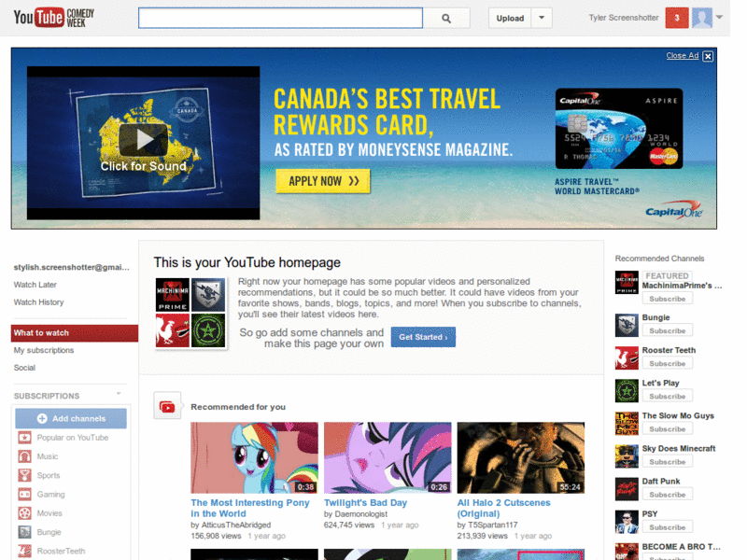Click the Get Started button
Image resolution: width=747 pixels, height=560 pixels.
423,337
